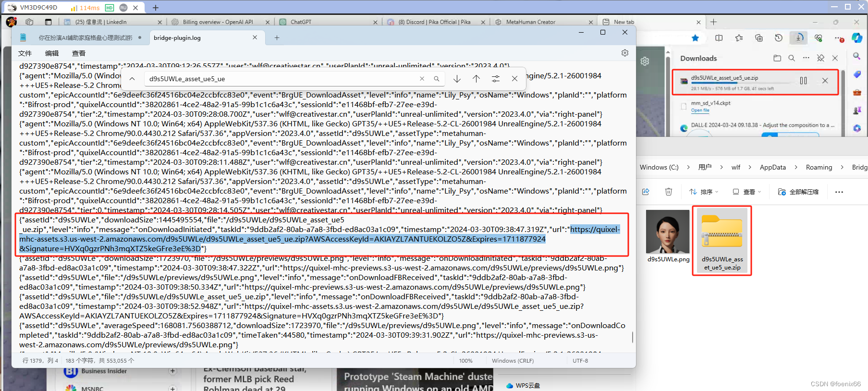Open Edge collections icon
The image size is (868, 391).
click(759, 38)
